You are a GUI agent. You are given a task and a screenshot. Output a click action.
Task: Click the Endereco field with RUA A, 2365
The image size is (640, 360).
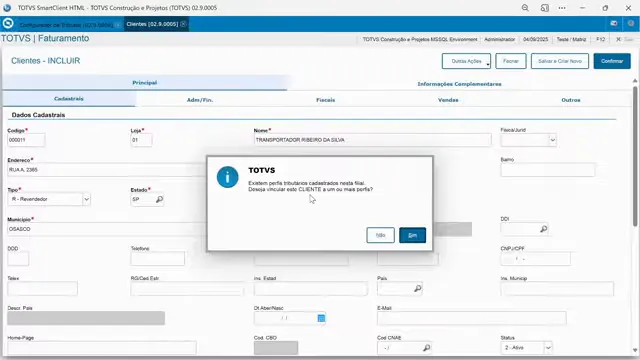point(107,170)
